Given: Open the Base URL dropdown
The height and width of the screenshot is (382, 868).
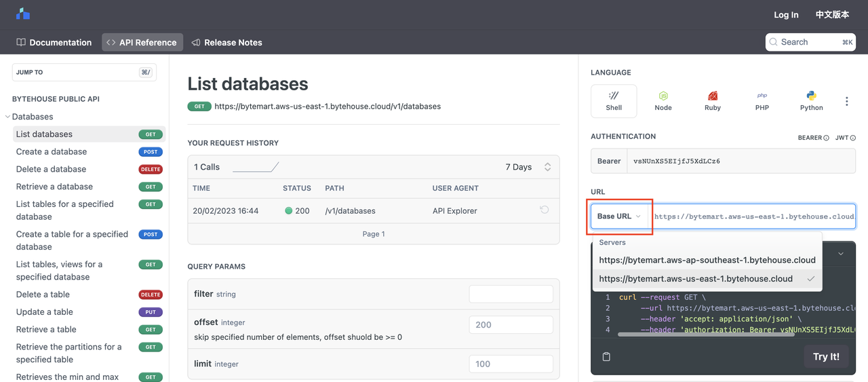Looking at the screenshot, I should coord(619,216).
